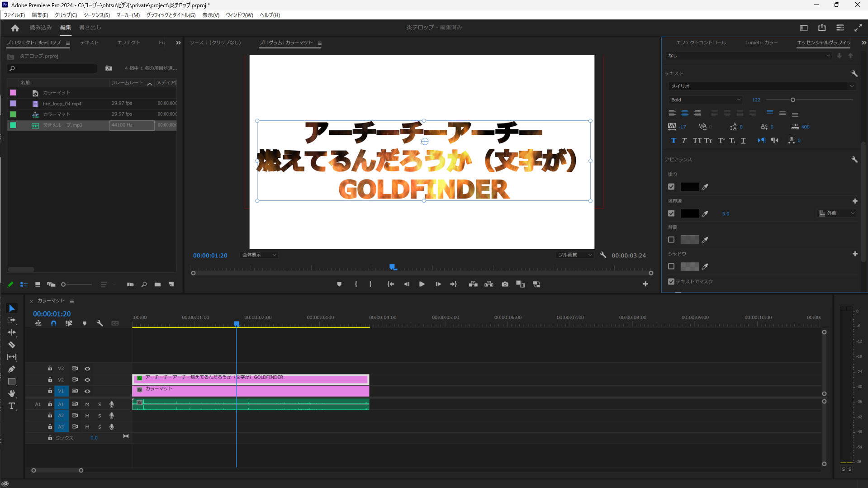Click the New Bin folder icon

point(157,284)
